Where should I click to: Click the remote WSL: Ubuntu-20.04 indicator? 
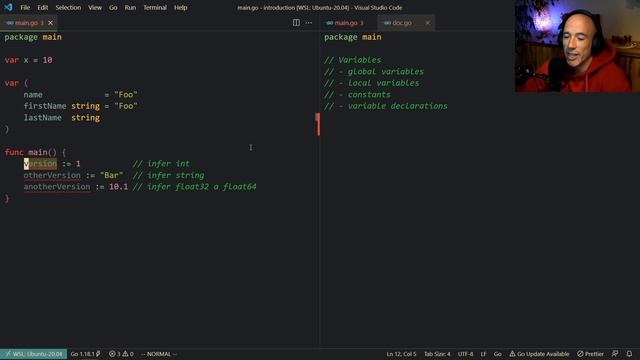[33, 354]
